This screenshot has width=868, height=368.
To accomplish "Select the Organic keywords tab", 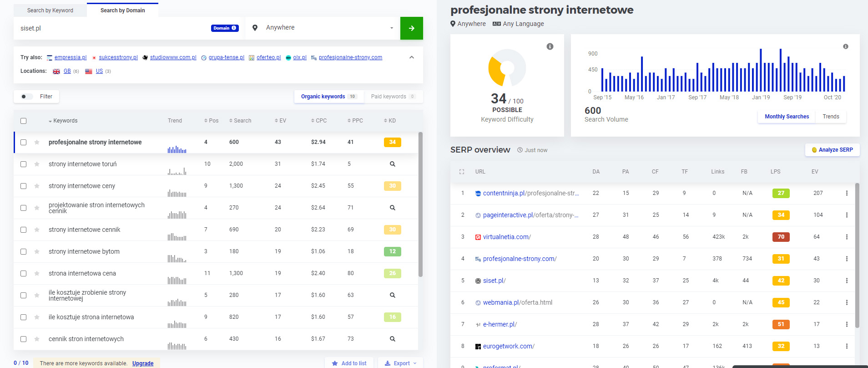I will [x=328, y=97].
